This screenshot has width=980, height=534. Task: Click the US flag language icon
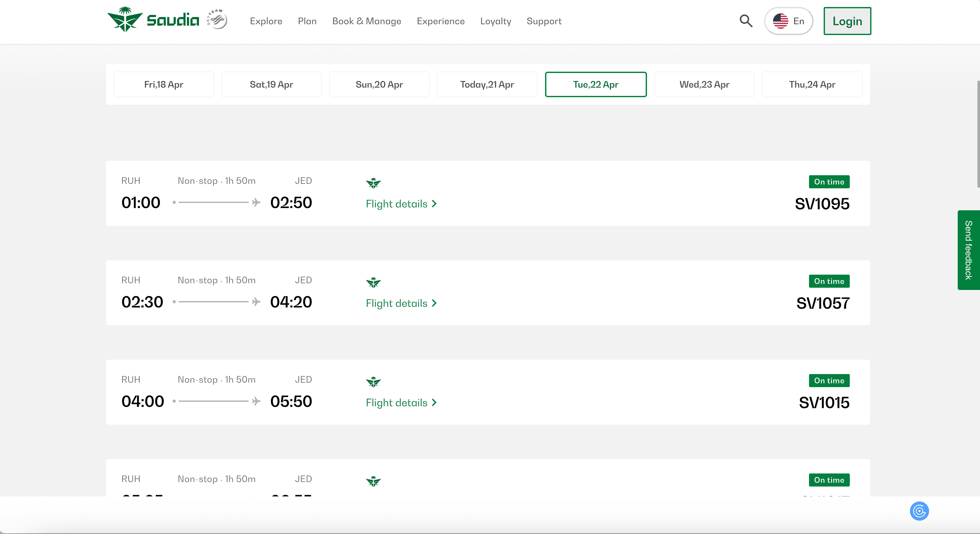(780, 21)
